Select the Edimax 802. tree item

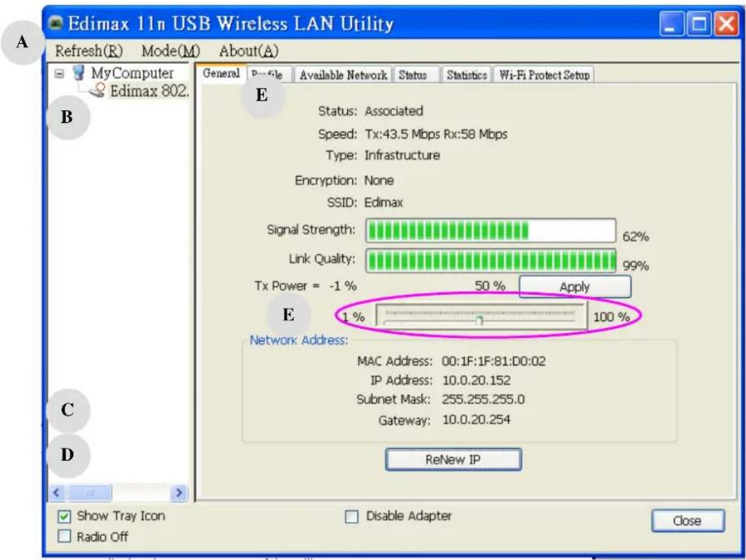click(x=149, y=90)
